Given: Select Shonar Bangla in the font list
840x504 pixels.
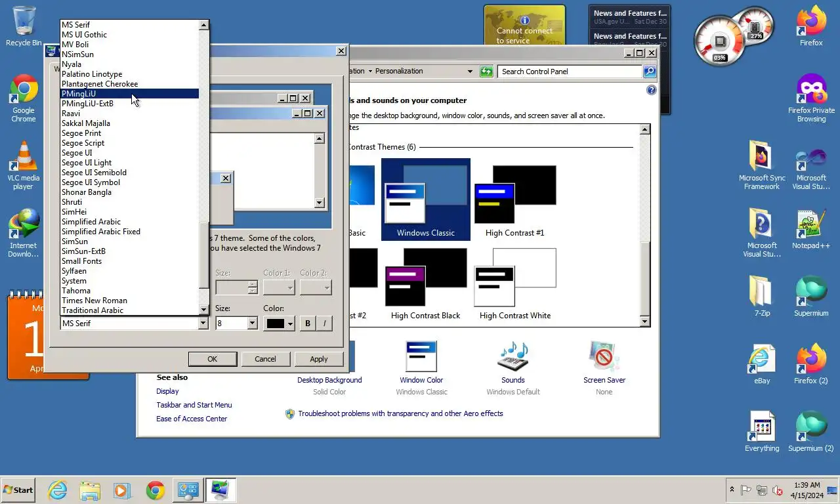Looking at the screenshot, I should point(130,192).
